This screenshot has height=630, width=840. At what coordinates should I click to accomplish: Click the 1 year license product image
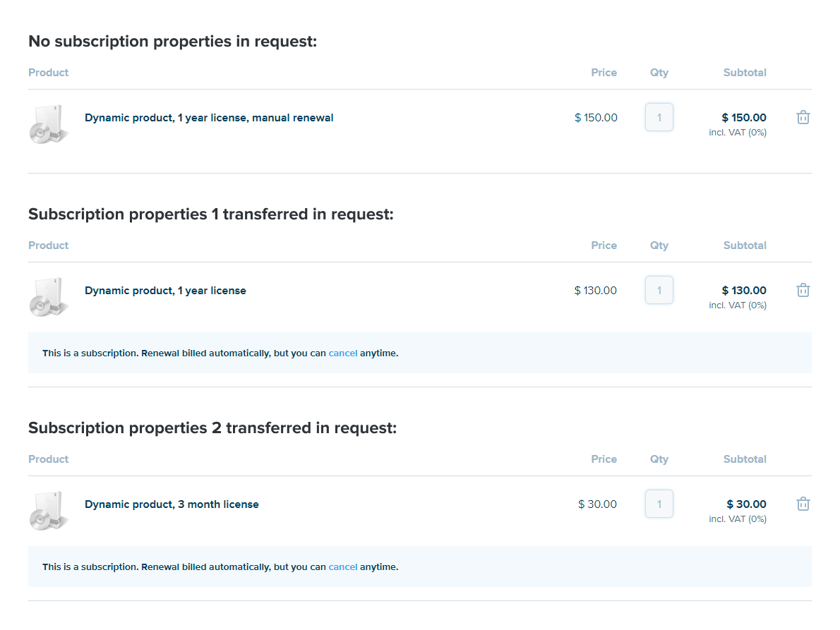(x=49, y=297)
